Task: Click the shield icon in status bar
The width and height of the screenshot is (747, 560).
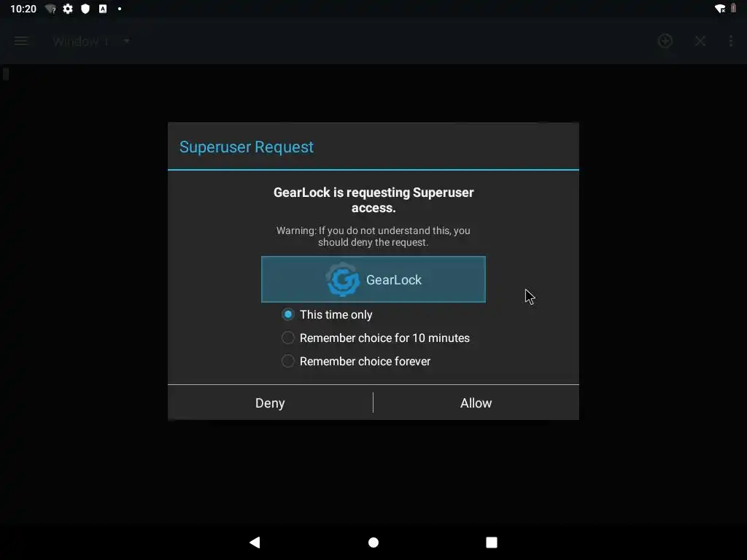Action: 85,9
